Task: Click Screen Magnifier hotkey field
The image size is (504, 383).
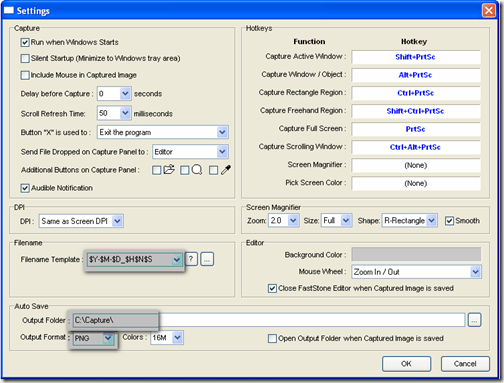Action: click(416, 165)
